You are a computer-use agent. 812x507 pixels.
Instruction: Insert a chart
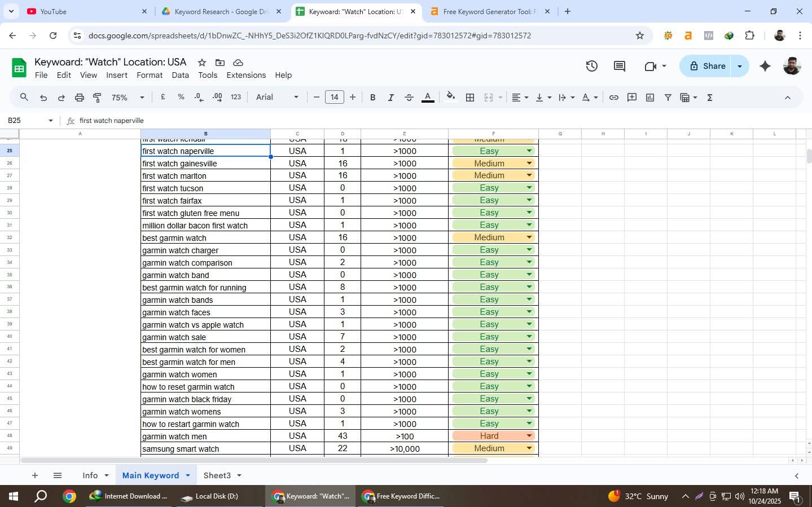point(649,97)
